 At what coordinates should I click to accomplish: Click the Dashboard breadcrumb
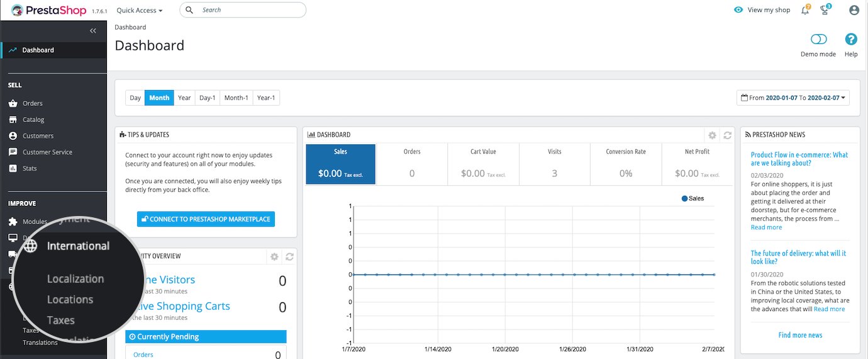point(130,27)
